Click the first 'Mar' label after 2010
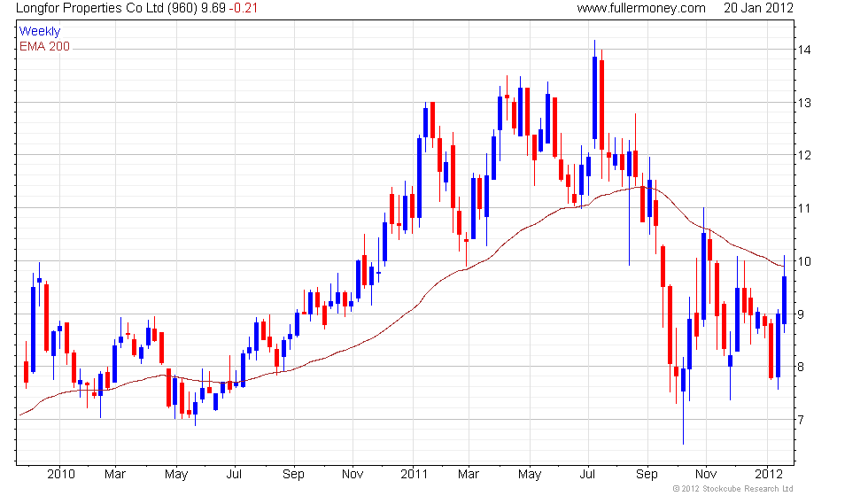The image size is (868, 496). point(115,475)
